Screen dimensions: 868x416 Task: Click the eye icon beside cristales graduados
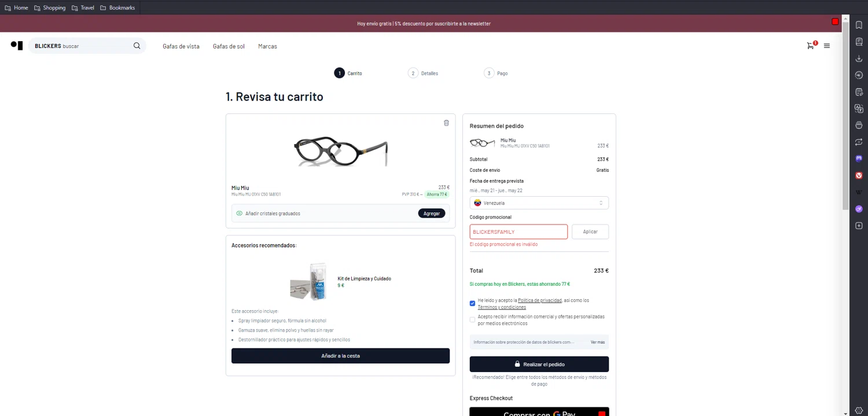(x=240, y=213)
